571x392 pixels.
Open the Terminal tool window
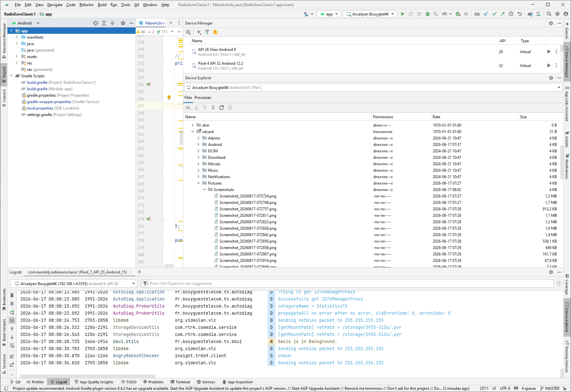tap(180, 382)
